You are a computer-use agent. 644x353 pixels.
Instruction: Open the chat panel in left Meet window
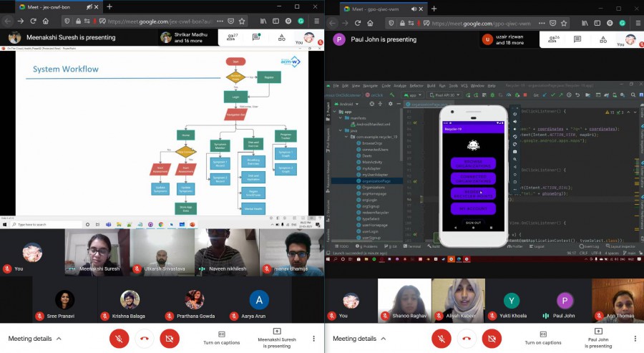(255, 37)
